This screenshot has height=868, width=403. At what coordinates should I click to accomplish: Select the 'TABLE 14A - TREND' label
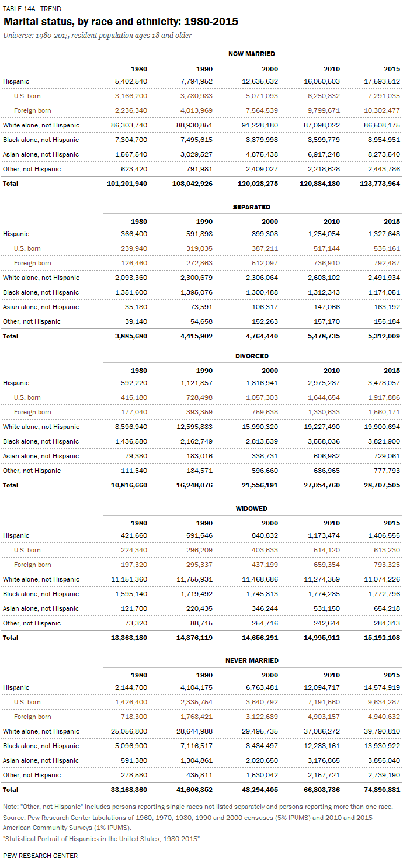point(32,9)
